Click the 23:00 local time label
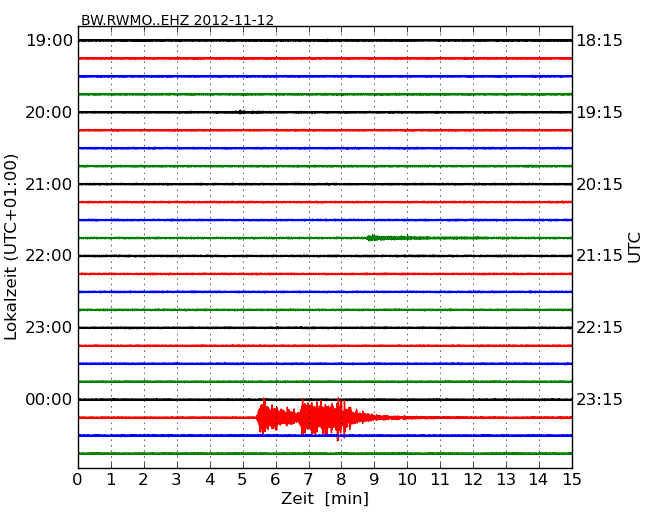 click(49, 328)
